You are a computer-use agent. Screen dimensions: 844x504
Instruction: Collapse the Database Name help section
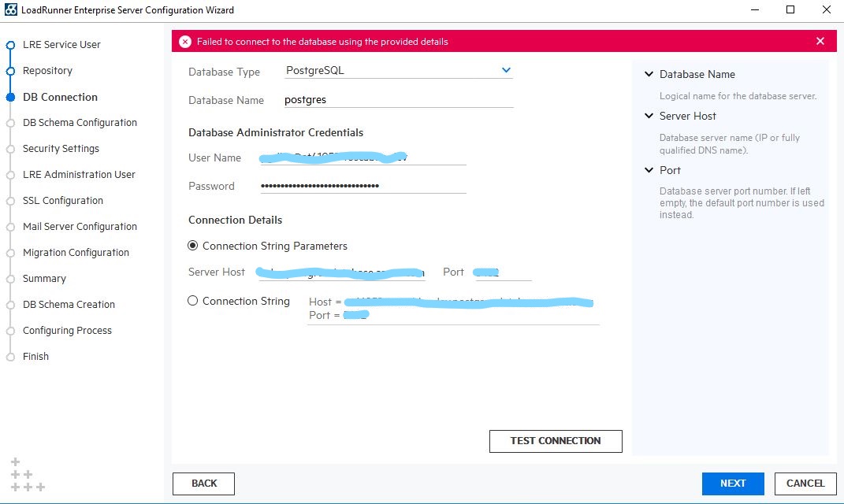tap(649, 75)
